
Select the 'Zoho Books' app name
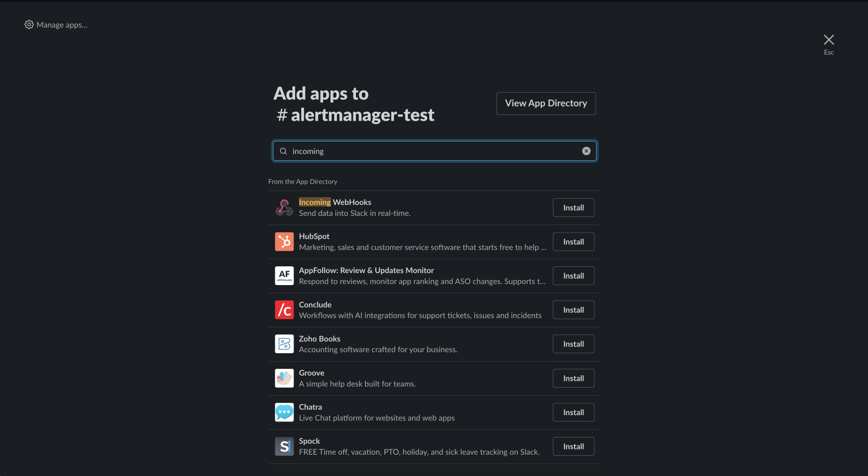tap(320, 339)
